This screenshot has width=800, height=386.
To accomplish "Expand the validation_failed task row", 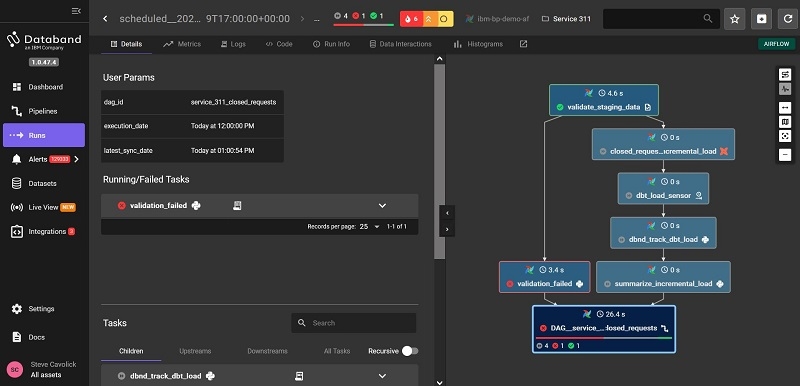I will coord(382,205).
